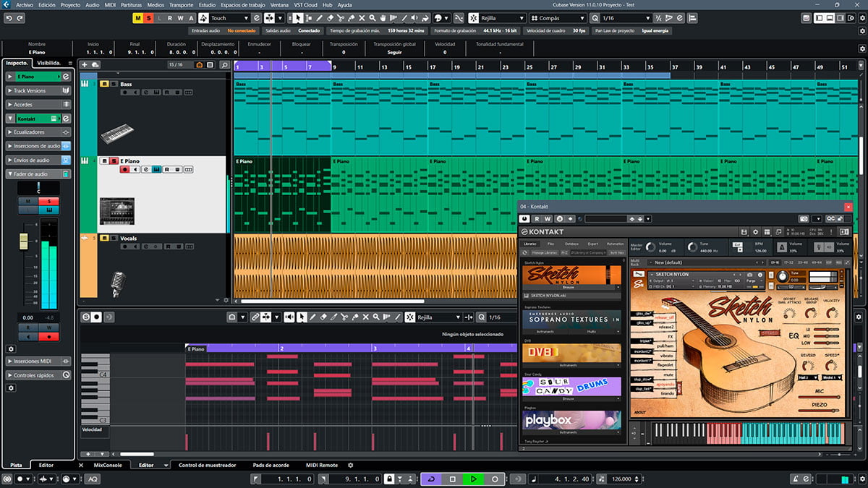Image resolution: width=868 pixels, height=488 pixels.
Task: Click the Kontakt Master Volume knob
Action: 650,247
